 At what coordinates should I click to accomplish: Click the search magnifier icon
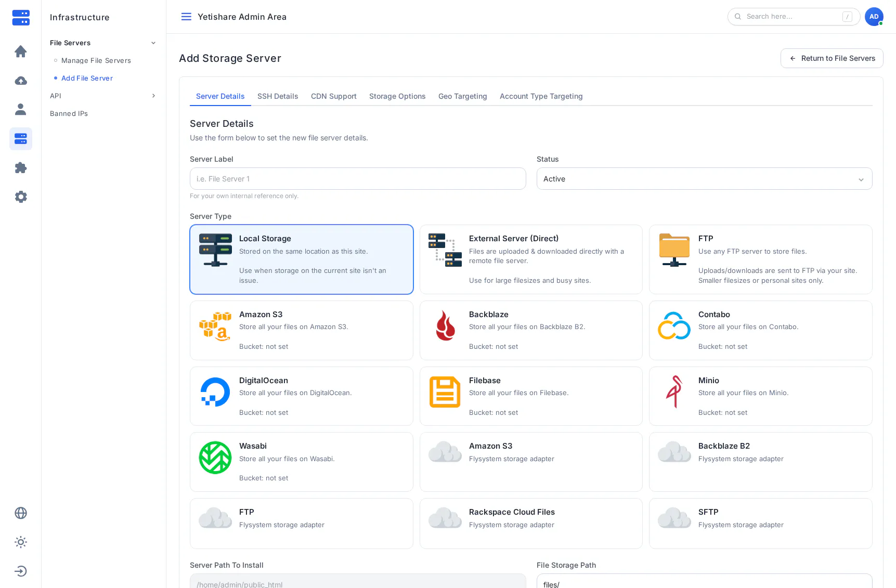737,17
